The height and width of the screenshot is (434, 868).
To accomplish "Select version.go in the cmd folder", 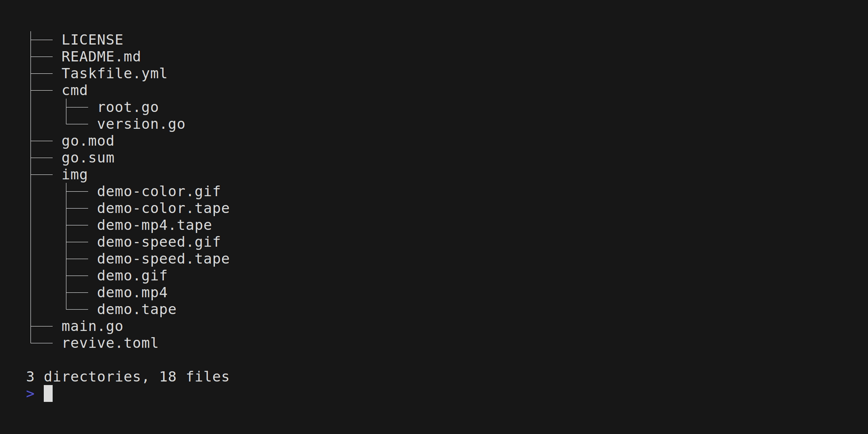I will [x=141, y=125].
